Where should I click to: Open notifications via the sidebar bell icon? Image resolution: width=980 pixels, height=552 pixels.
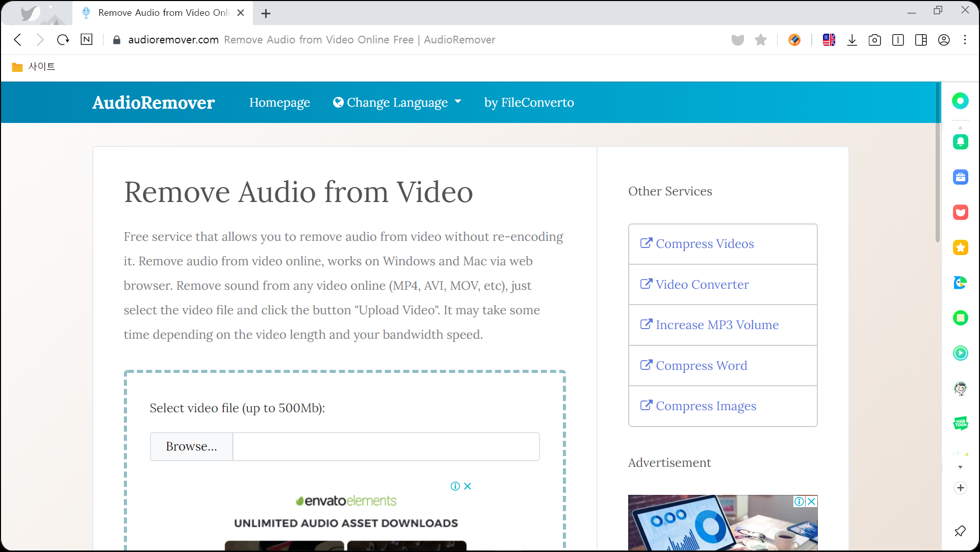(x=961, y=142)
